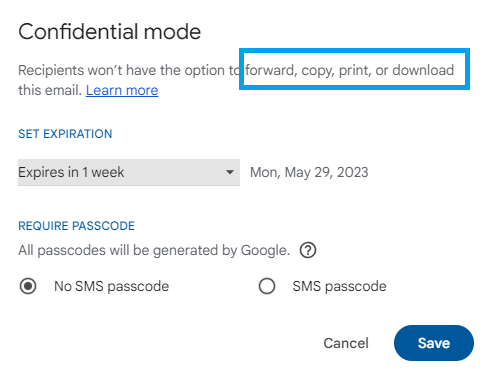Open the 'Expires in 1 week' dropdown
Image resolution: width=489 pixels, height=379 pixels.
(129, 172)
